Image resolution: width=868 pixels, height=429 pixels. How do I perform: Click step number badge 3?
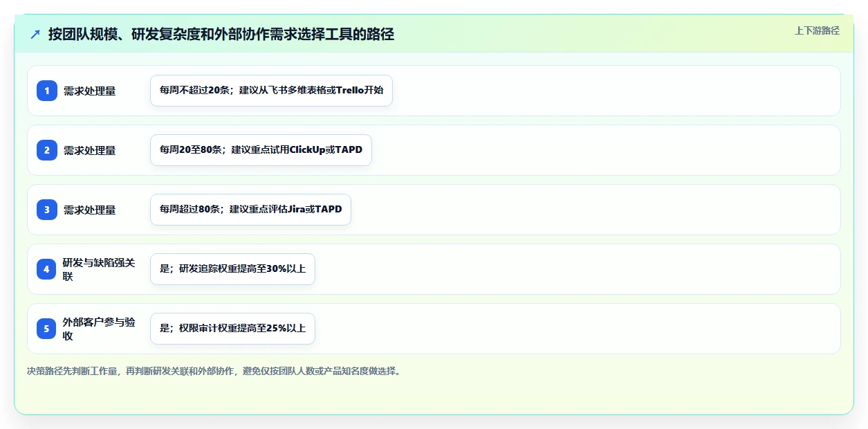click(47, 210)
